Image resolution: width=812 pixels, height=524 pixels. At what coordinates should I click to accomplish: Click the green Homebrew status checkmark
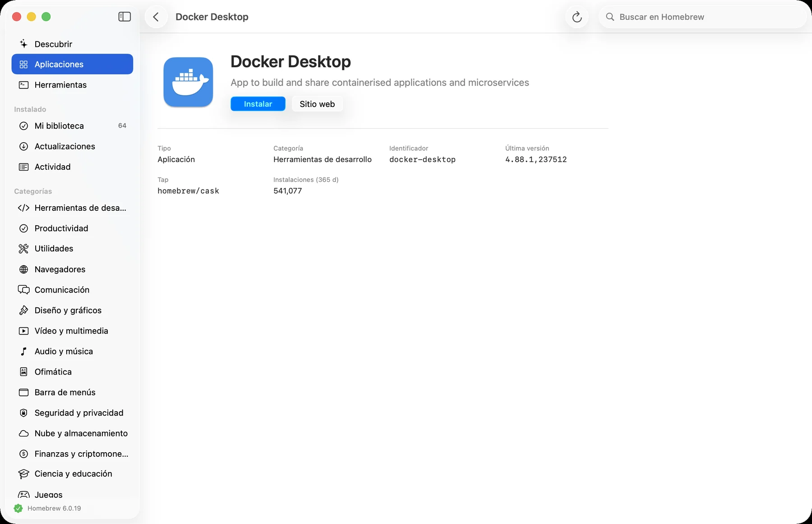click(18, 508)
